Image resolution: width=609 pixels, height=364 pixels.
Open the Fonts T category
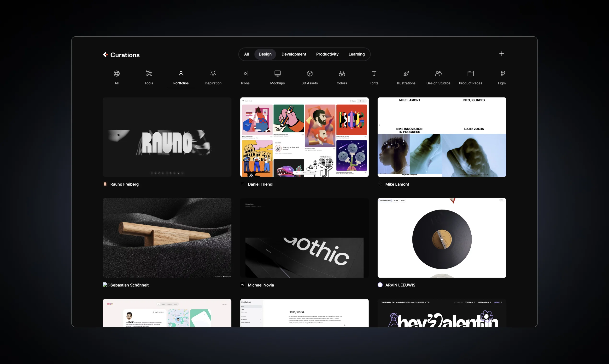(x=374, y=74)
